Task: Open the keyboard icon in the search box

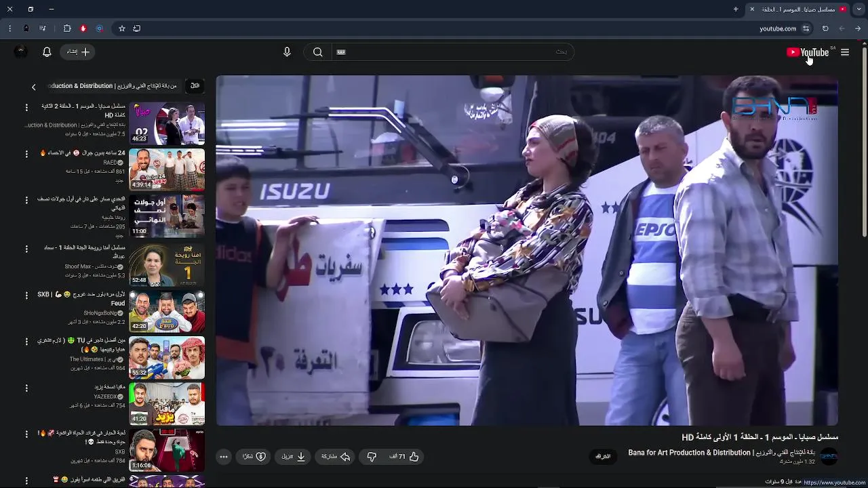Action: [x=341, y=52]
